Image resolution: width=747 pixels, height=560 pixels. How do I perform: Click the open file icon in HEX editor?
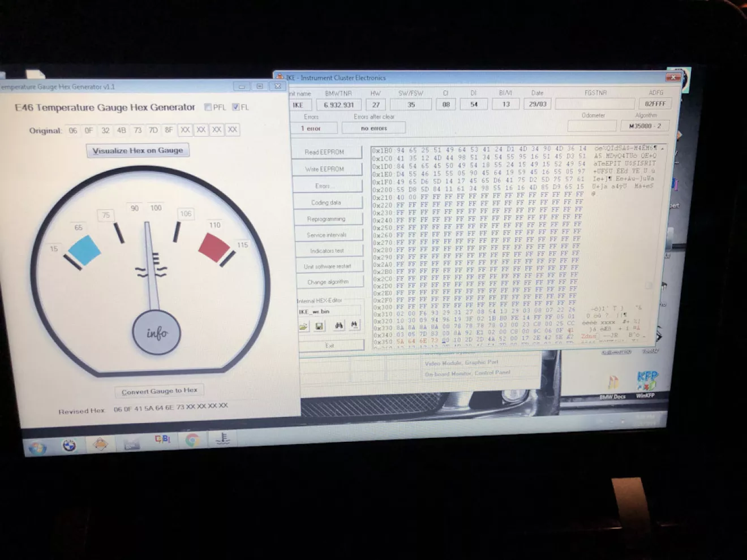click(x=304, y=326)
